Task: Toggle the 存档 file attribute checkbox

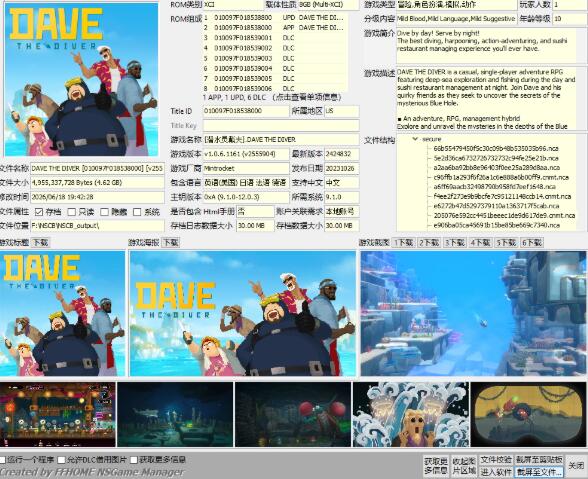Action: tap(39, 212)
